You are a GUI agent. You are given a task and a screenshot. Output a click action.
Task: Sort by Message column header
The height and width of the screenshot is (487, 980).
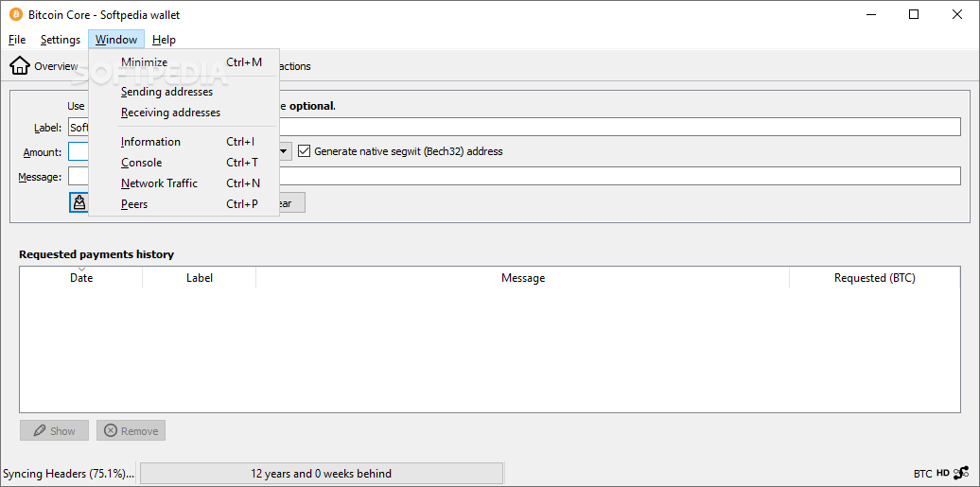click(523, 278)
